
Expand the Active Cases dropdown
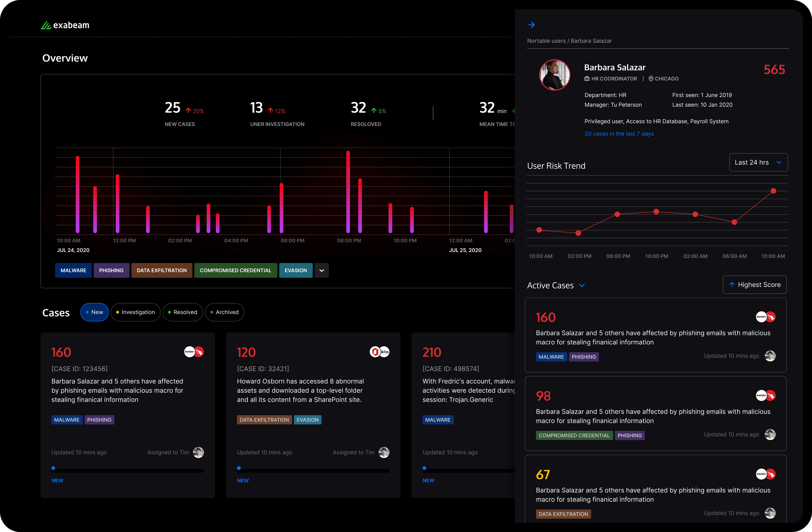pyautogui.click(x=582, y=286)
